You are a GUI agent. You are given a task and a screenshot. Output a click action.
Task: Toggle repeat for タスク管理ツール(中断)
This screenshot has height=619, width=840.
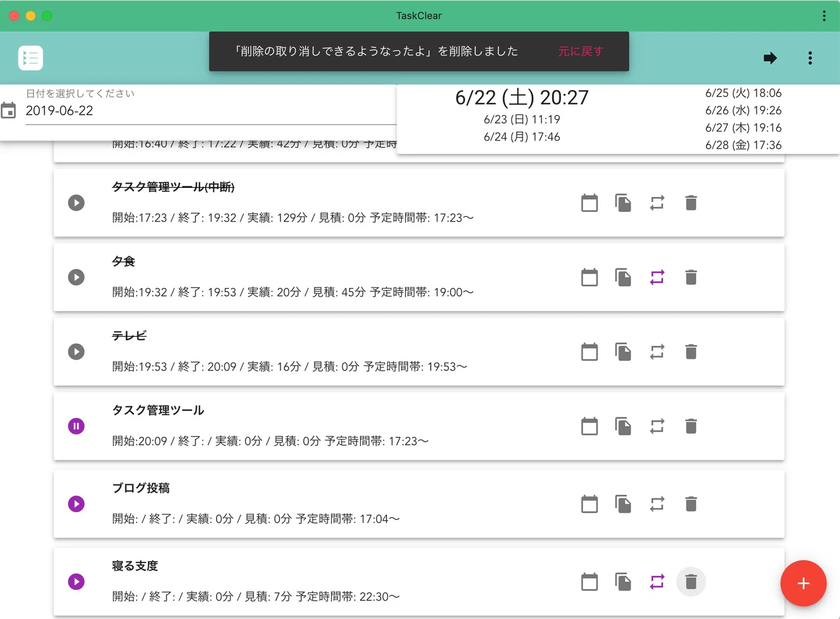(x=657, y=203)
